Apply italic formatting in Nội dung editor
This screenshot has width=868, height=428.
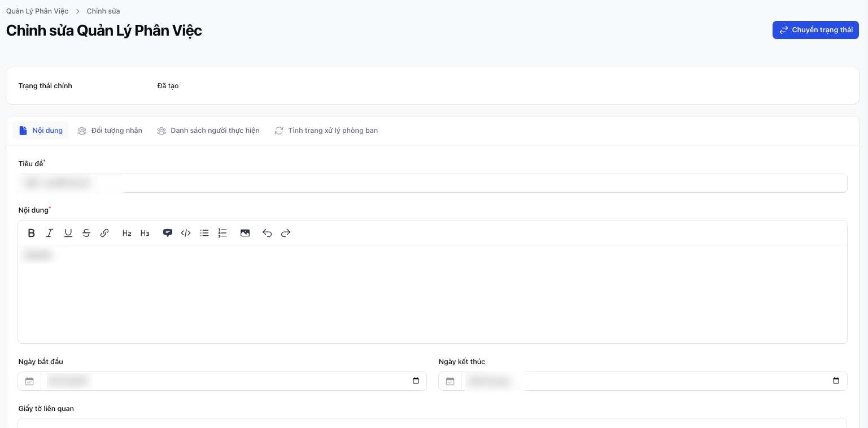click(50, 233)
